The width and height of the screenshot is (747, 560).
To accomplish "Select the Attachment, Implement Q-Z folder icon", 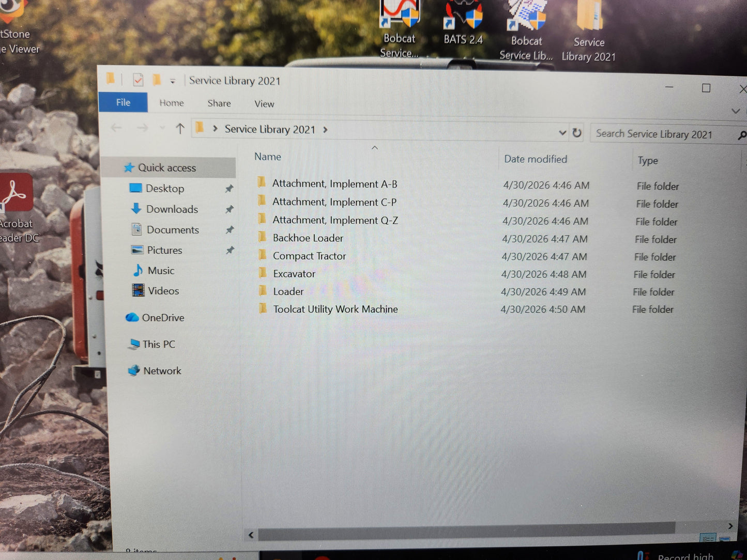I will [263, 219].
